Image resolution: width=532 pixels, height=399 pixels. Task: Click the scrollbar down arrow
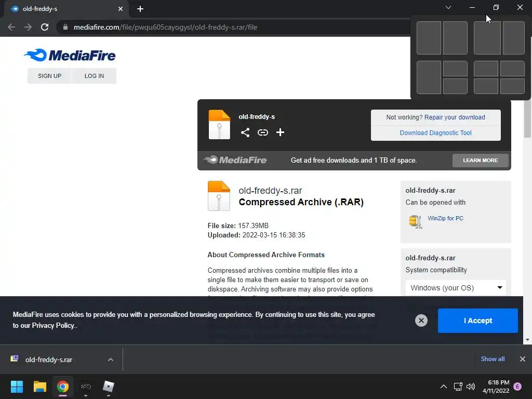[527, 340]
